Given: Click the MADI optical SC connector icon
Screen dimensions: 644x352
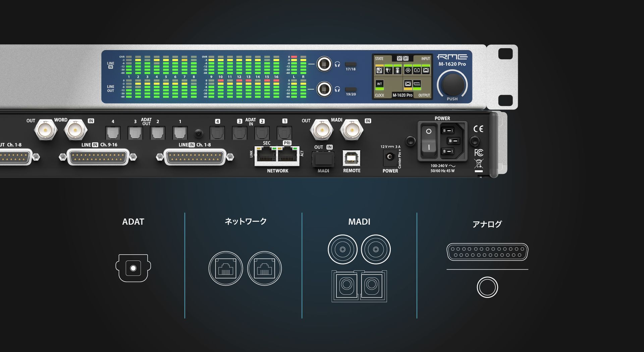Looking at the screenshot, I should pyautogui.click(x=359, y=286).
